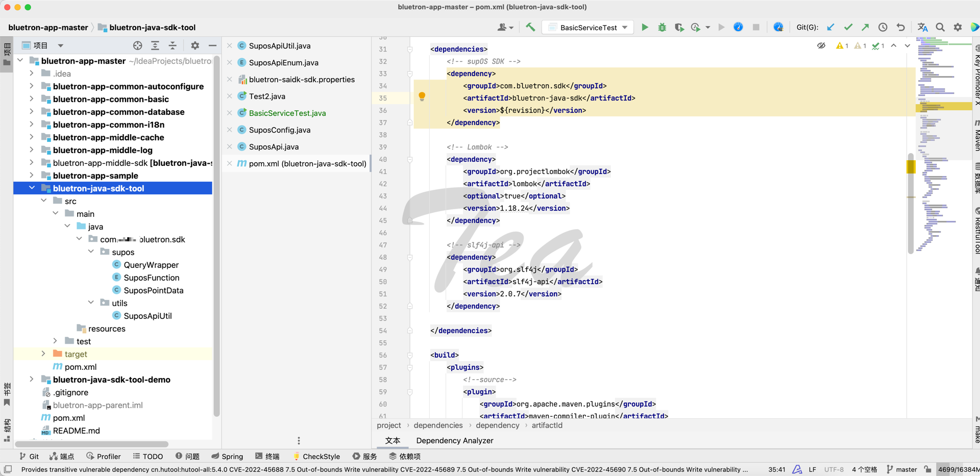This screenshot has width=980, height=476.
Task: Click the Build hammer icon
Action: pos(530,28)
